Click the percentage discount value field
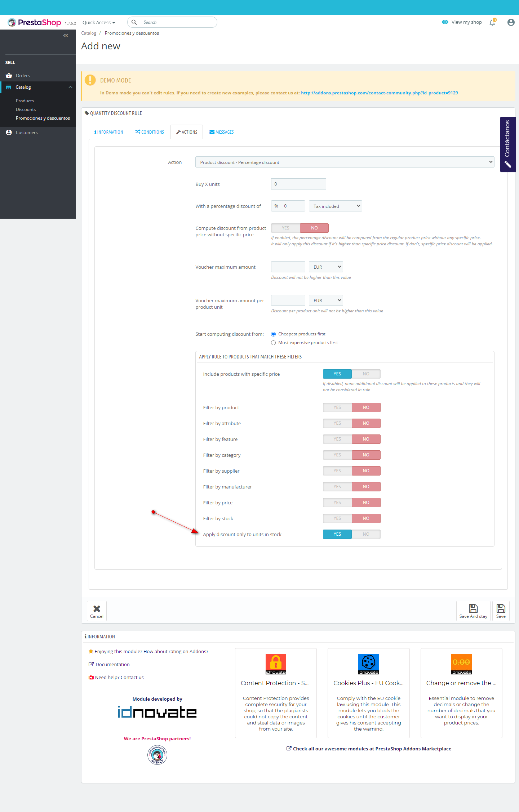Viewport: 519px width, 812px height. tap(293, 206)
